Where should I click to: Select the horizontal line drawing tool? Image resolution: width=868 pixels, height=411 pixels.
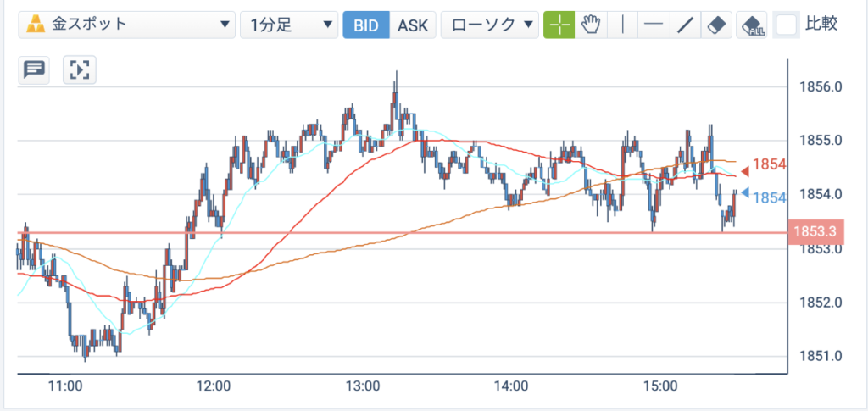click(654, 25)
